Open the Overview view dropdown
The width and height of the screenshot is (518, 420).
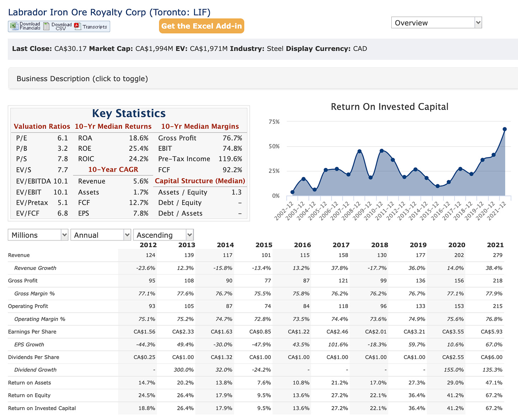click(437, 23)
